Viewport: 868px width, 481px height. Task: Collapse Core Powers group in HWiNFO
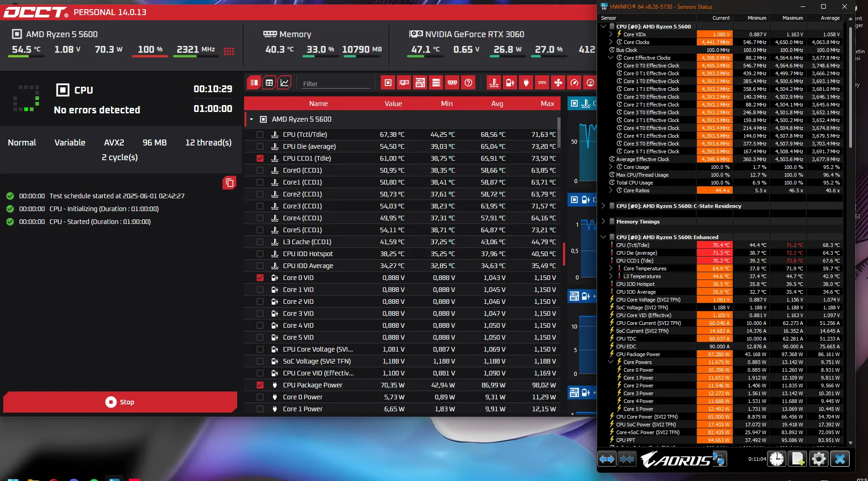click(x=611, y=362)
